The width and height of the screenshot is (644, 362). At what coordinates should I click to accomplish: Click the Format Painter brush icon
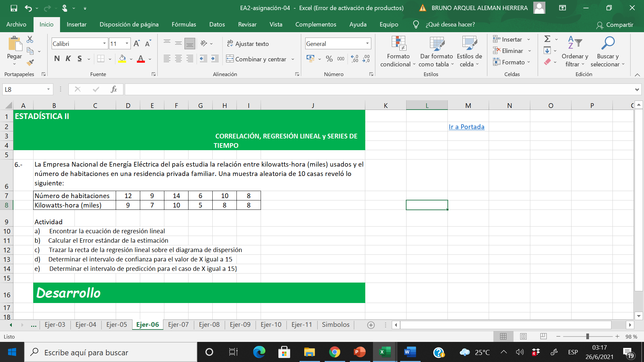tap(30, 62)
